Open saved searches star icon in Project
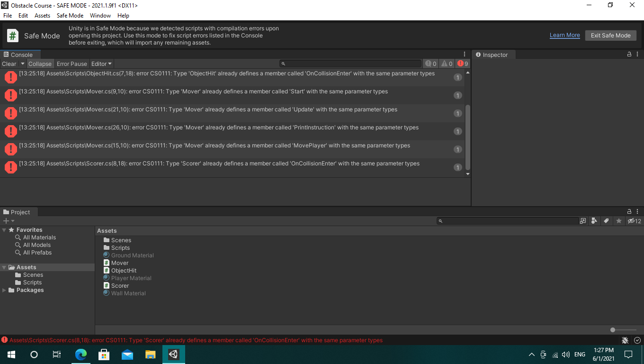 [618, 221]
